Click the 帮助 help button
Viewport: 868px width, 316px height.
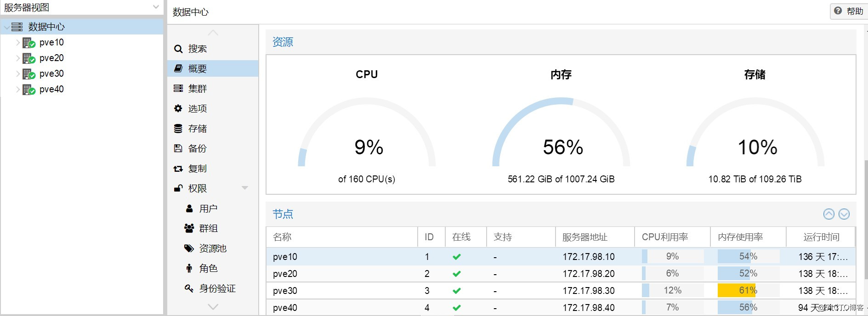849,11
